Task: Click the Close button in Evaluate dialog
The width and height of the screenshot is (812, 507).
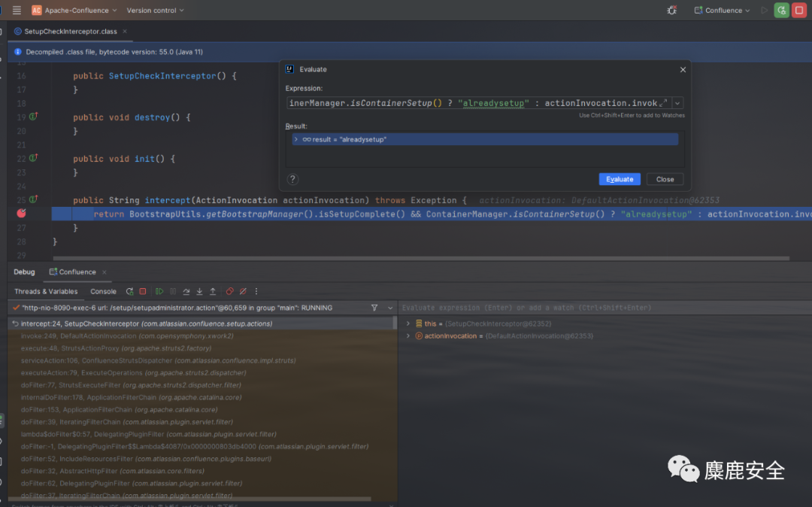Action: click(665, 179)
